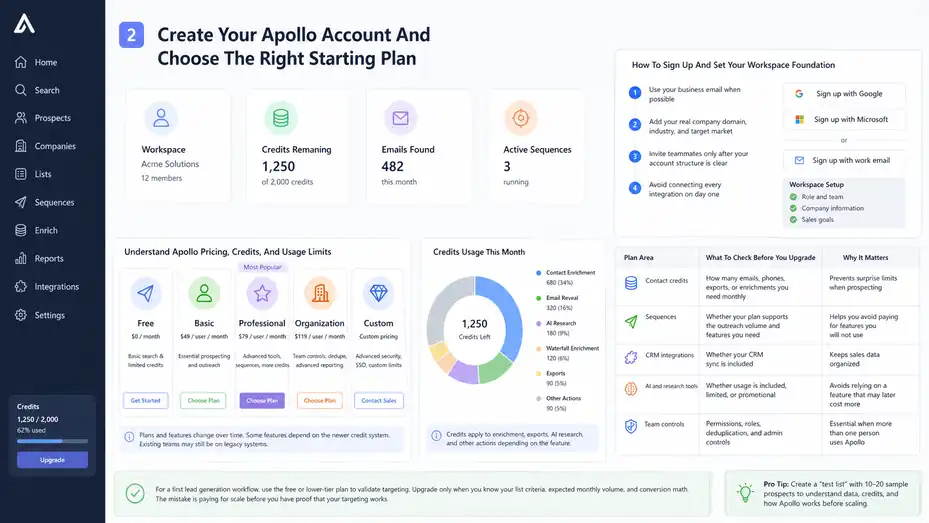Click the purple AI Research legend dot
This screenshot has height=523, width=929.
pyautogui.click(x=539, y=323)
